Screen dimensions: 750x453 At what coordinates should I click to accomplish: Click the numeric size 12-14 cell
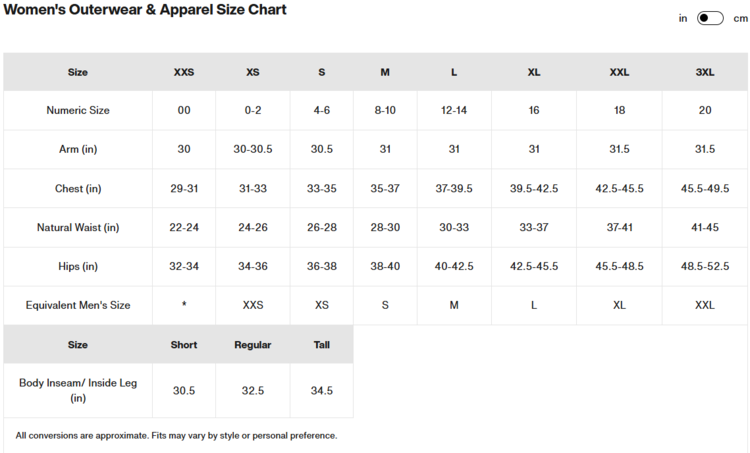(454, 110)
